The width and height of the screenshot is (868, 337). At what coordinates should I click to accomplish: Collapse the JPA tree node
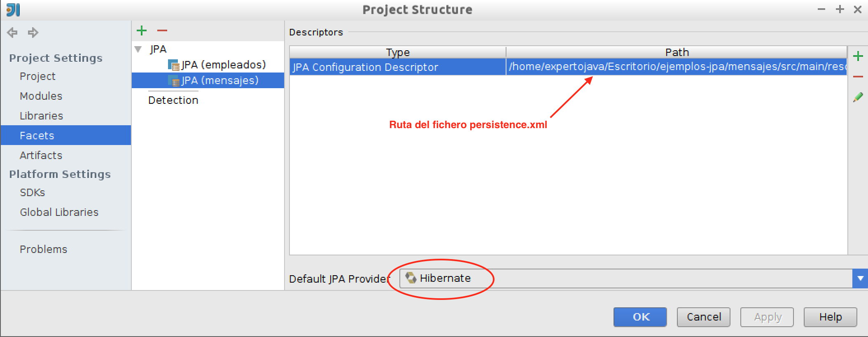138,49
